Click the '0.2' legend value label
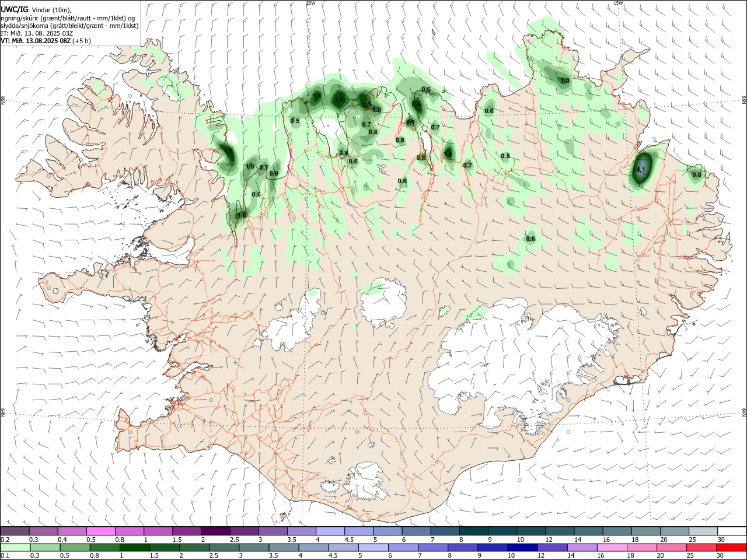The image size is (747, 560). [5, 540]
